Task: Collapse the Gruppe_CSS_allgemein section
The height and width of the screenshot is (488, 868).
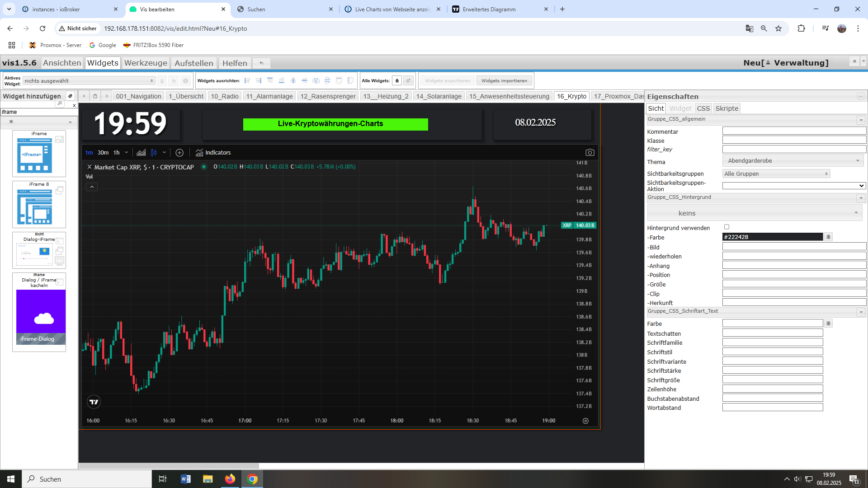Action: click(x=861, y=120)
